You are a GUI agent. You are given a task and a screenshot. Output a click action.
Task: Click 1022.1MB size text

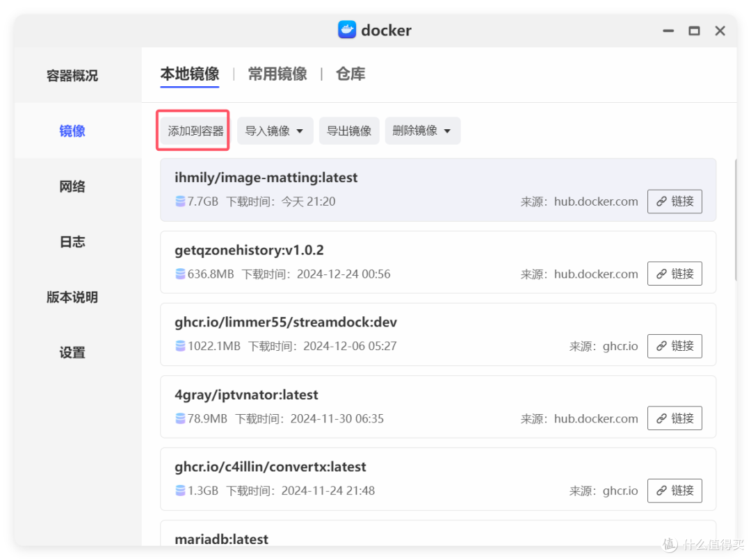213,346
